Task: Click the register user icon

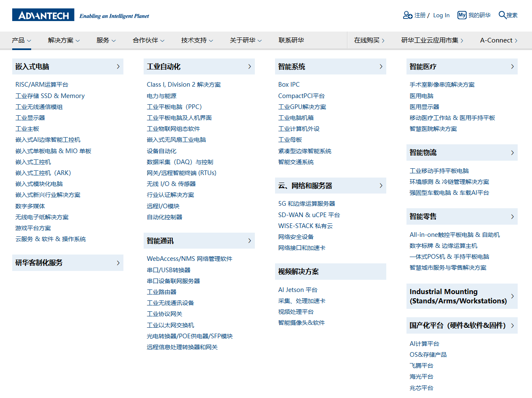Action: 407,15
